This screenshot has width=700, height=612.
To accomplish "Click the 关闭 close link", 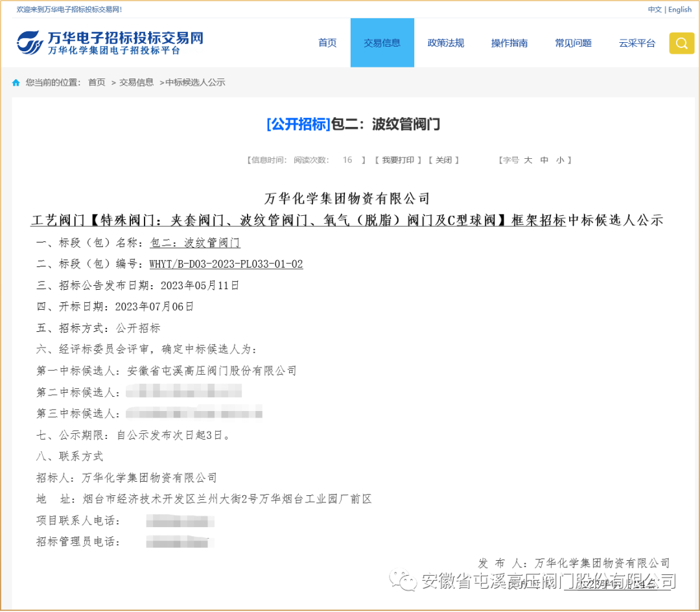I will tap(443, 160).
